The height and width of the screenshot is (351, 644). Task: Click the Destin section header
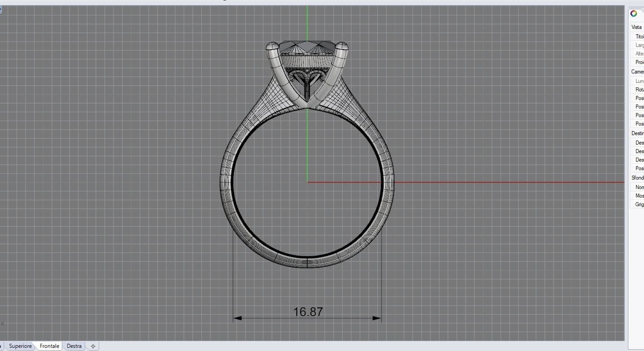[x=637, y=133]
